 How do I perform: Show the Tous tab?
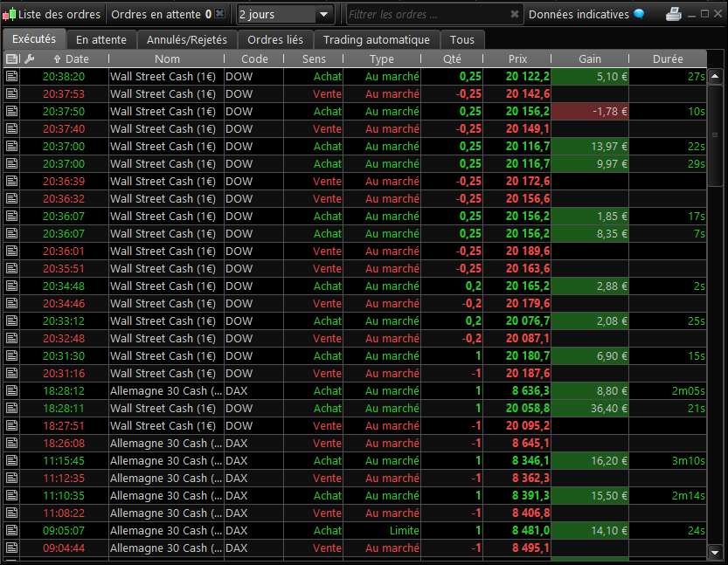[x=462, y=40]
